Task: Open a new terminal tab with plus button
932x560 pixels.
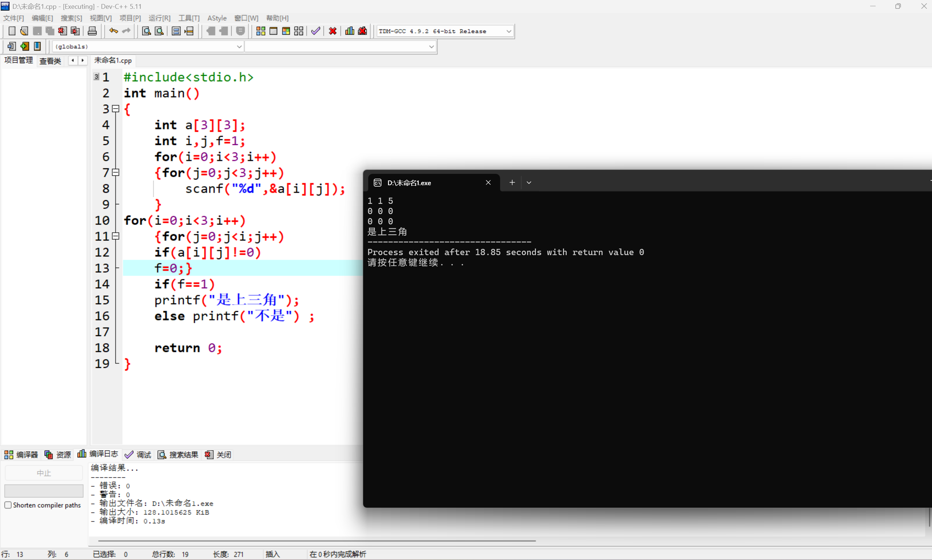Action: [512, 183]
